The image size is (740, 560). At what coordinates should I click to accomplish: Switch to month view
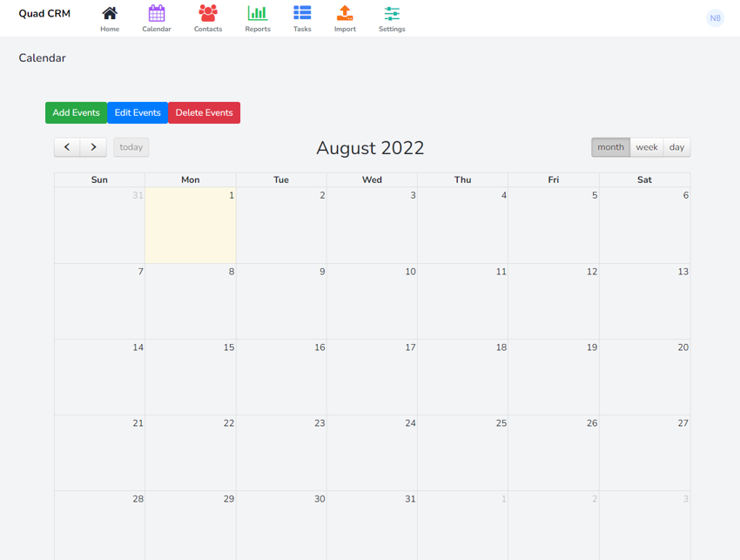coord(610,147)
